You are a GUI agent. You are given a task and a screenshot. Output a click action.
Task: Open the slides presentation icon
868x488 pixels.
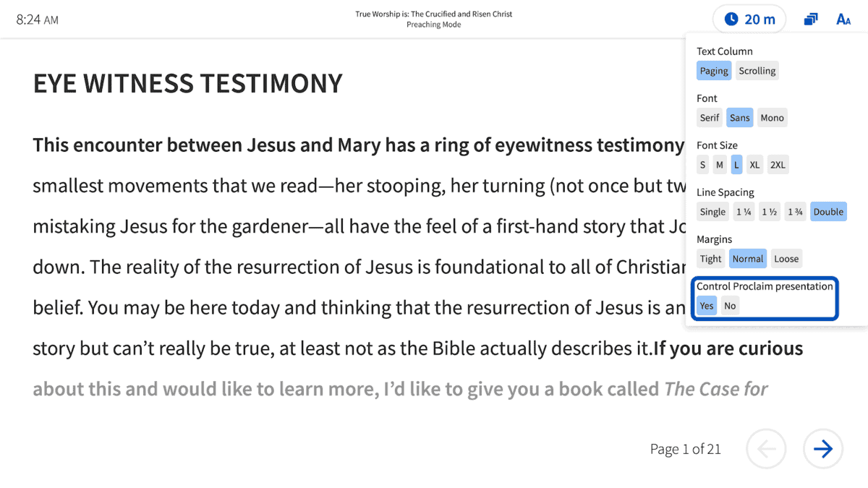click(811, 20)
